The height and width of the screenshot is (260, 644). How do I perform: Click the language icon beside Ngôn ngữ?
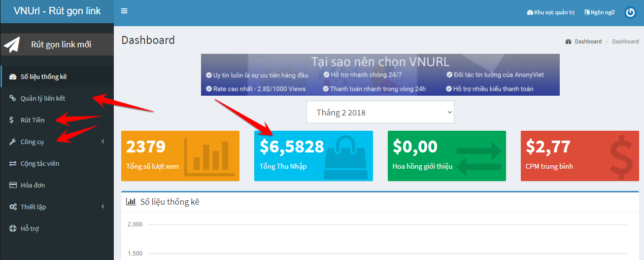point(587,12)
